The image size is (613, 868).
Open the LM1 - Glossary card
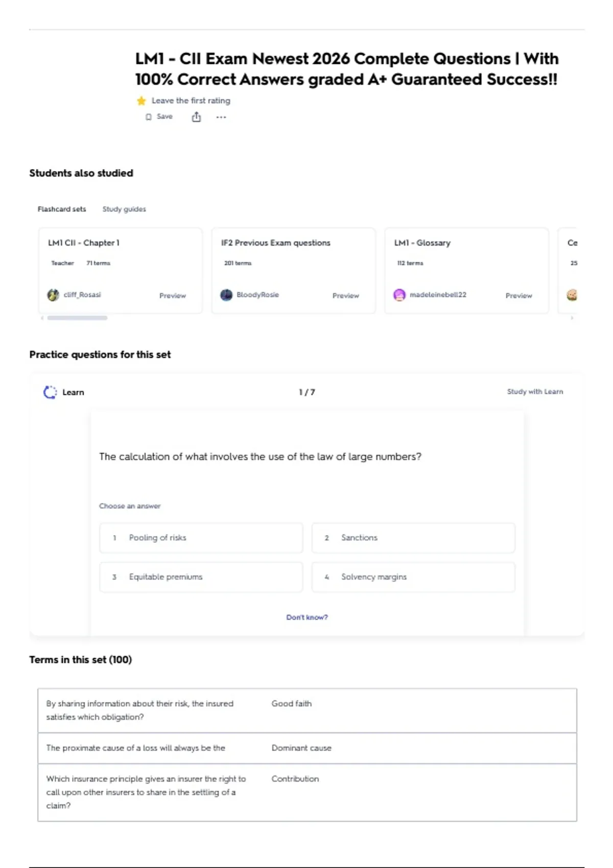(x=466, y=270)
